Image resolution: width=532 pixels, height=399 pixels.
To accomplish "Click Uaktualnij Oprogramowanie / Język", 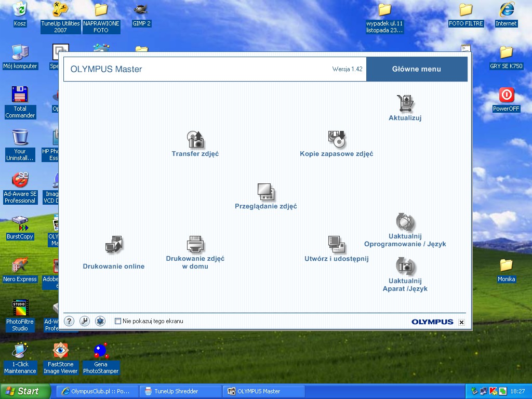I will (405, 230).
